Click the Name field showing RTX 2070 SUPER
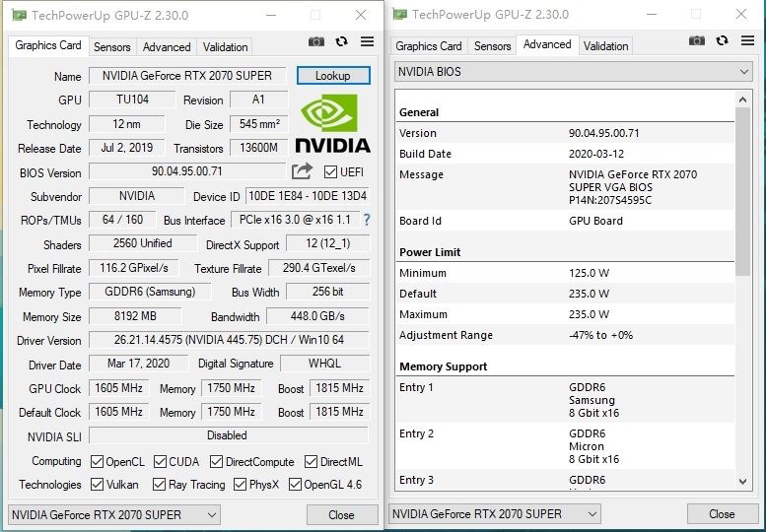The height and width of the screenshot is (532, 766). tap(187, 76)
